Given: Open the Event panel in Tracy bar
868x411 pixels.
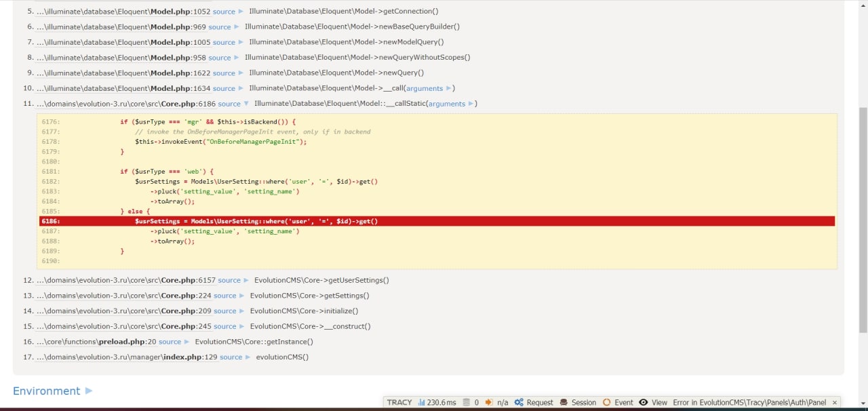Looking at the screenshot, I should (618, 402).
